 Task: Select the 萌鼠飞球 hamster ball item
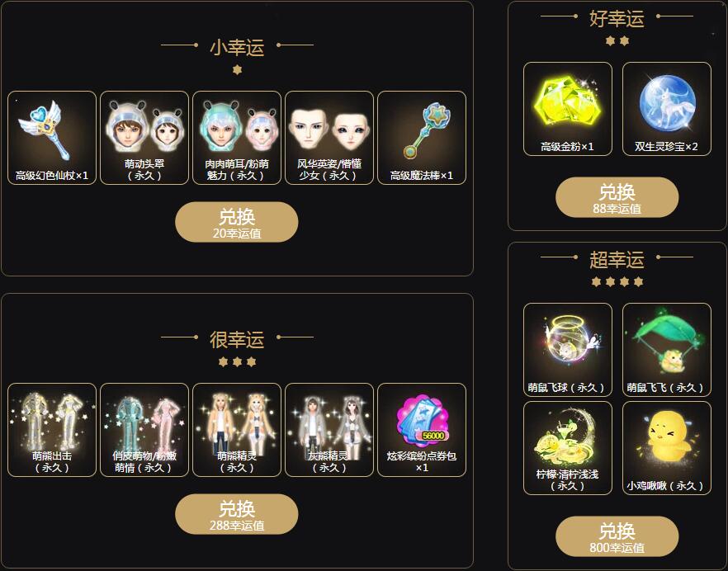pyautogui.click(x=568, y=350)
